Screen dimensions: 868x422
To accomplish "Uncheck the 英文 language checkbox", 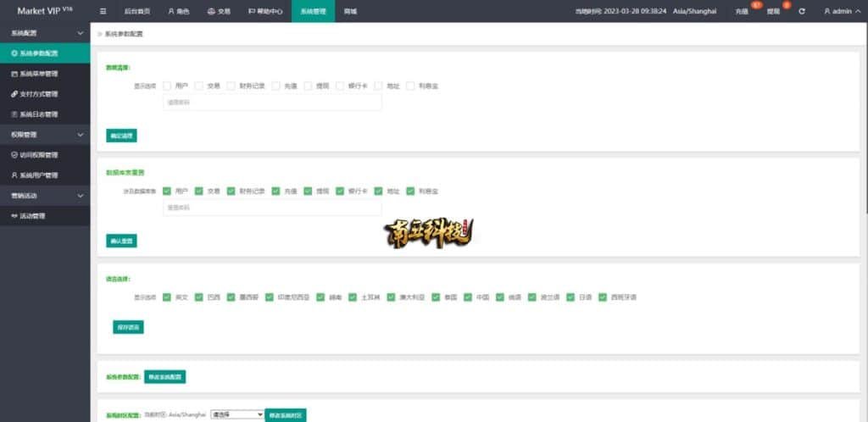I will click(167, 297).
